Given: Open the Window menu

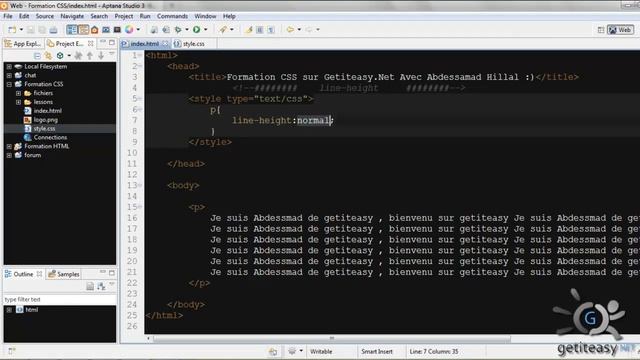Looking at the screenshot, I should pos(205,16).
